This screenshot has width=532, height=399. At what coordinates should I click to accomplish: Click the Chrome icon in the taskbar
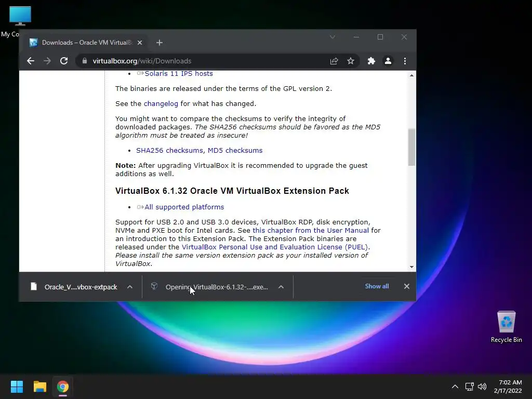coord(63,387)
